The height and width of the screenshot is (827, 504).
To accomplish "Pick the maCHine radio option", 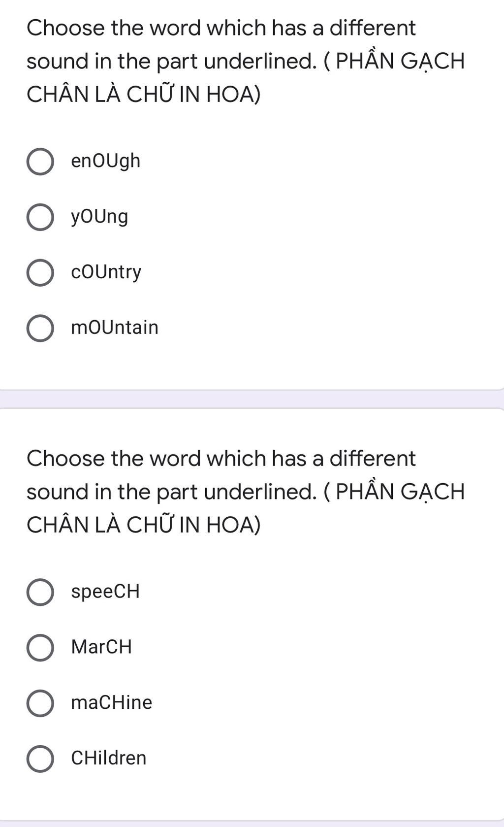I will (40, 703).
